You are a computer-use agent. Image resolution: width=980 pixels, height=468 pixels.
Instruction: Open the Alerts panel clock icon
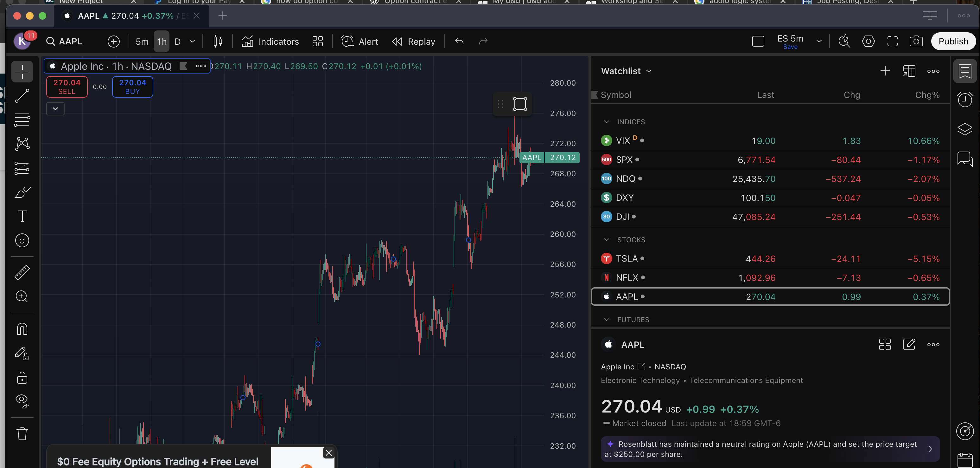click(964, 100)
